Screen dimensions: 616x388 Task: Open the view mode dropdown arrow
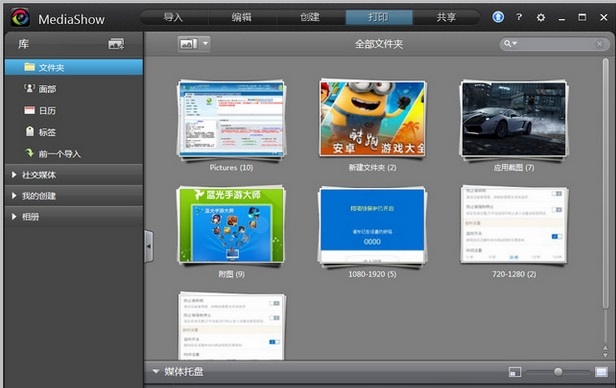[x=205, y=44]
